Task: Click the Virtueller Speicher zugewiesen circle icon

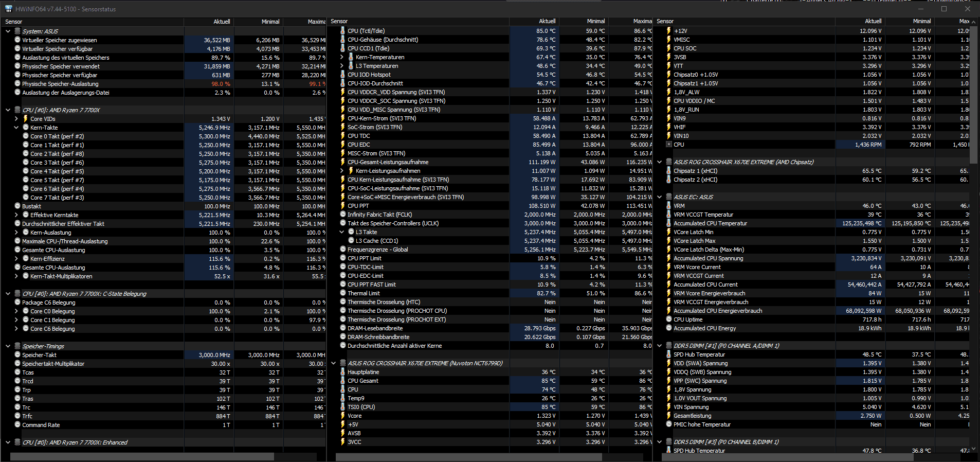Action: tap(17, 40)
